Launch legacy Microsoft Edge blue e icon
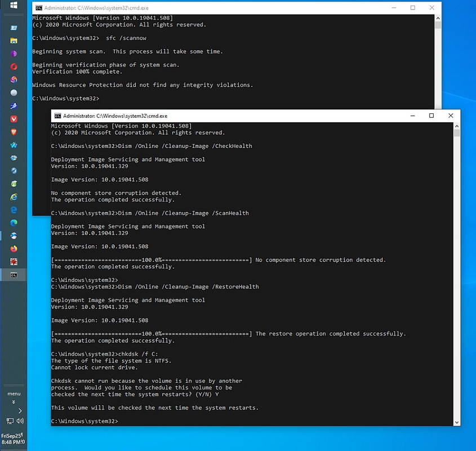 pos(14,210)
